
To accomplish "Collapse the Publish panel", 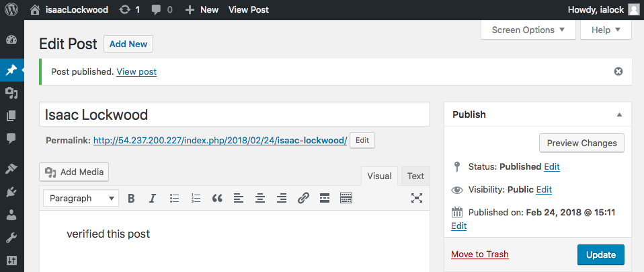I will pos(619,114).
